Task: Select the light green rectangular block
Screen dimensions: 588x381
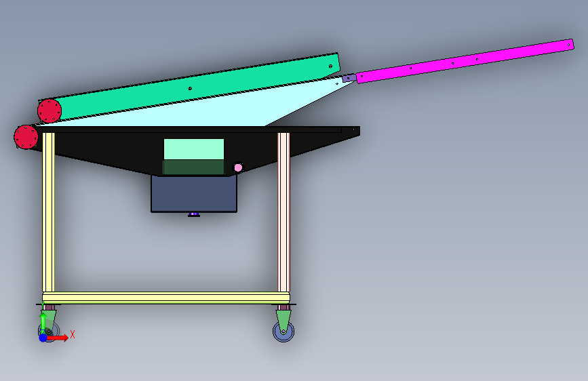Action: [x=194, y=149]
